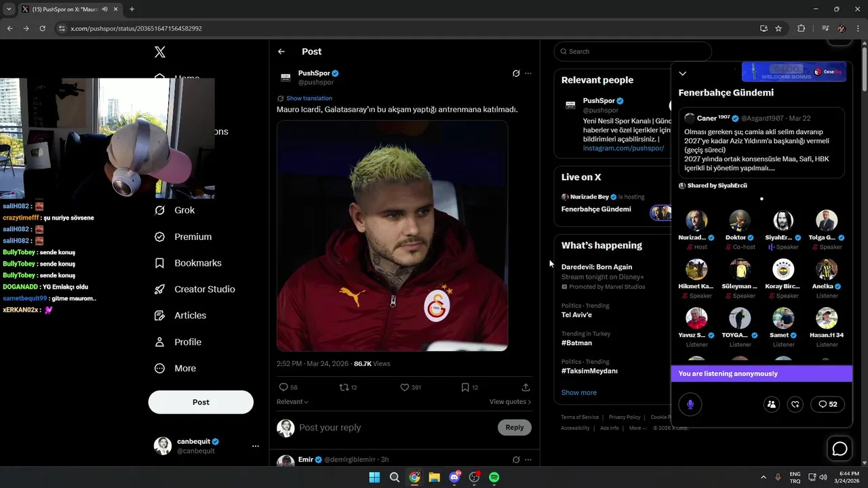Click Show more under What's happening
The width and height of the screenshot is (868, 488).
579,392
